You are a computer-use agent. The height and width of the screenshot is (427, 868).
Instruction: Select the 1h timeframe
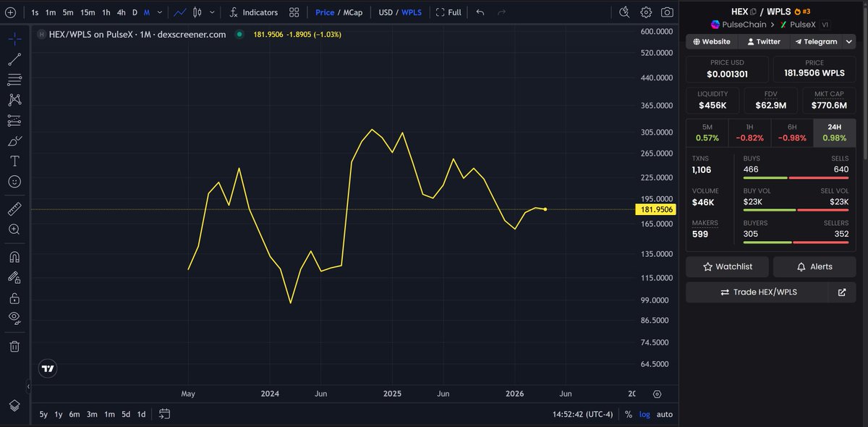pyautogui.click(x=106, y=12)
